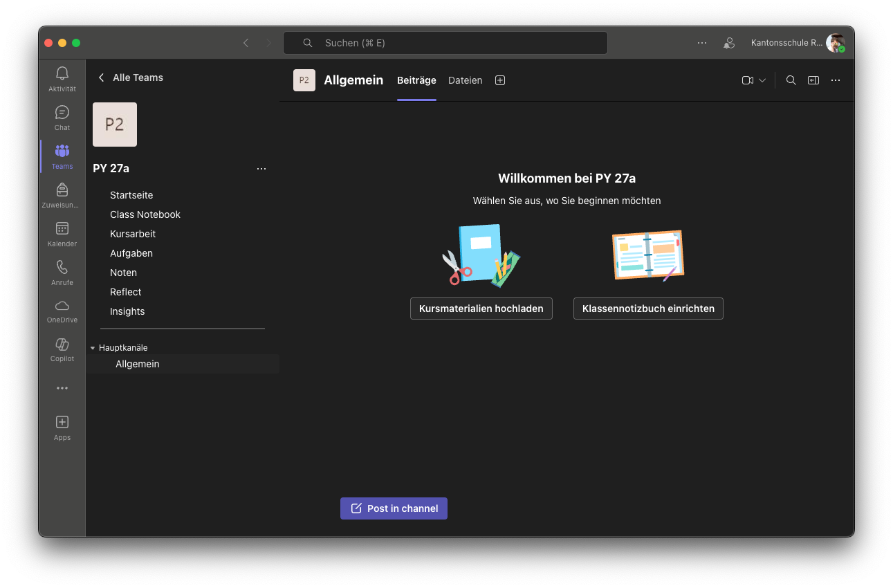This screenshot has height=588, width=893.
Task: Select the Teams sidebar icon
Action: tap(62, 151)
